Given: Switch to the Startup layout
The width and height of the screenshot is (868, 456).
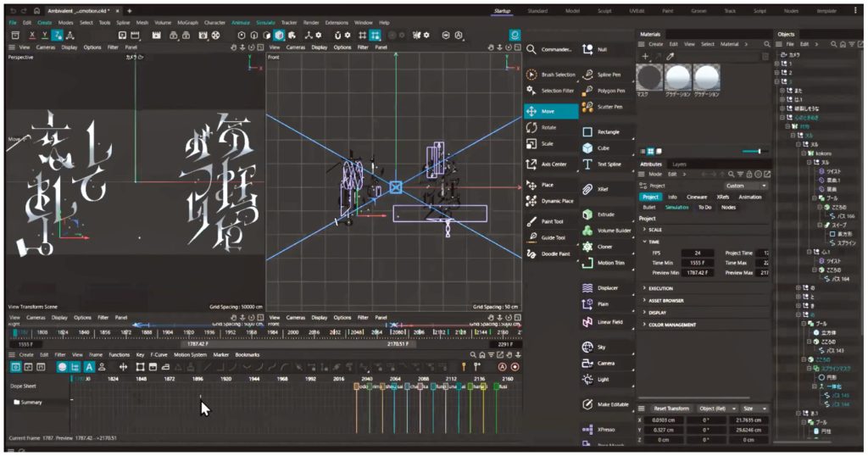Looking at the screenshot, I should click(502, 10).
